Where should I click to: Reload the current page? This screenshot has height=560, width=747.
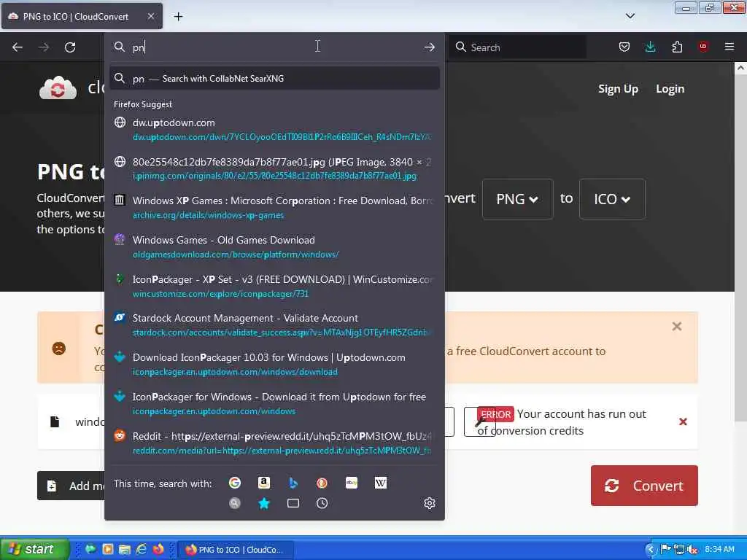(x=70, y=47)
